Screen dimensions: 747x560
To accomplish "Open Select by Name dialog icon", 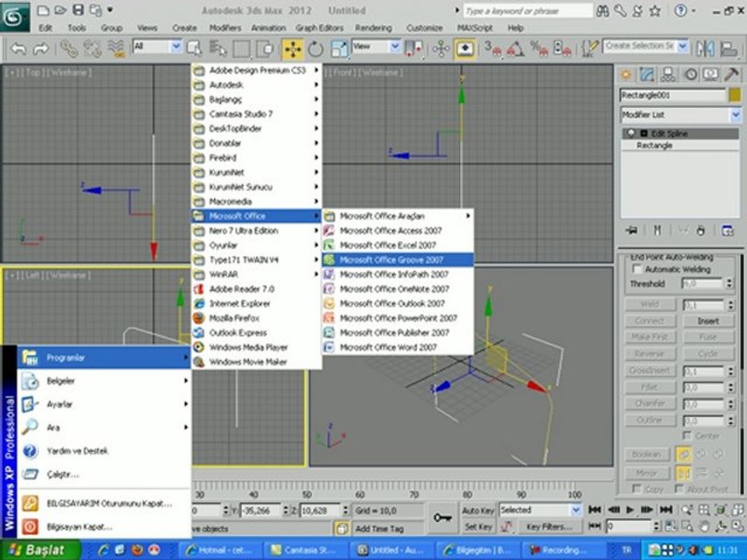I will pos(218,48).
